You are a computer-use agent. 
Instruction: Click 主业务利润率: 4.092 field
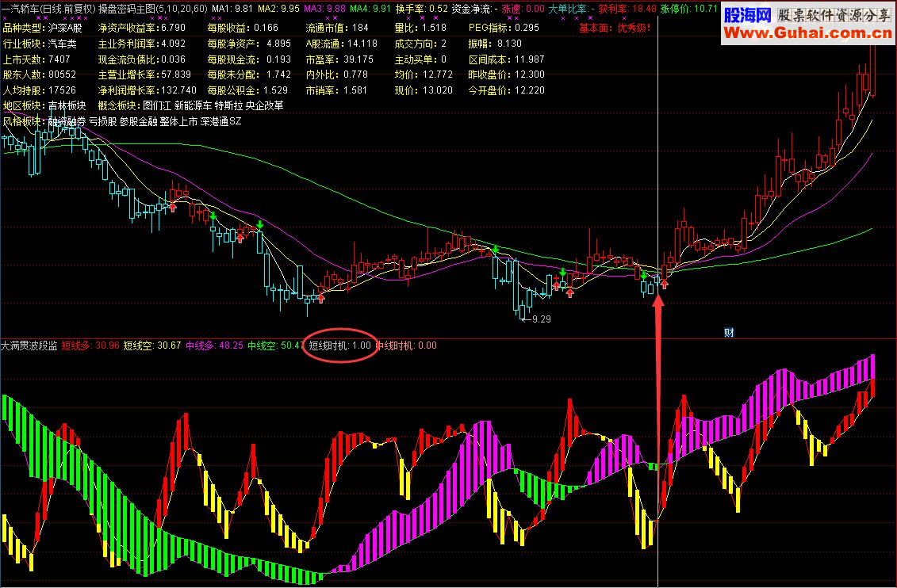click(x=142, y=44)
